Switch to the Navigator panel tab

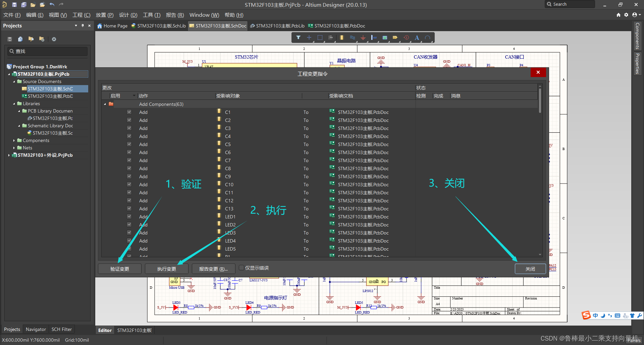tap(36, 329)
